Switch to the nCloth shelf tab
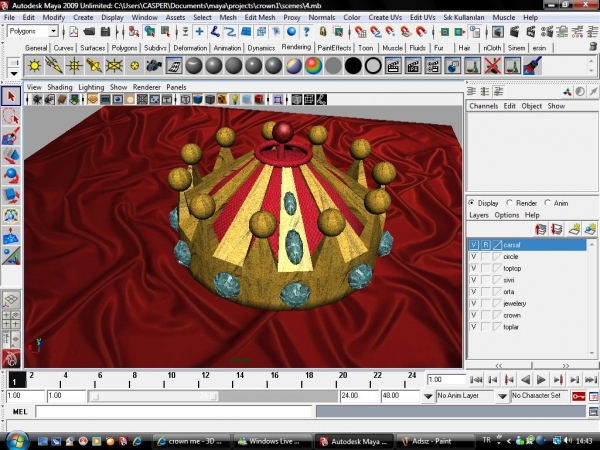Viewport: 600px width, 450px height. (492, 48)
